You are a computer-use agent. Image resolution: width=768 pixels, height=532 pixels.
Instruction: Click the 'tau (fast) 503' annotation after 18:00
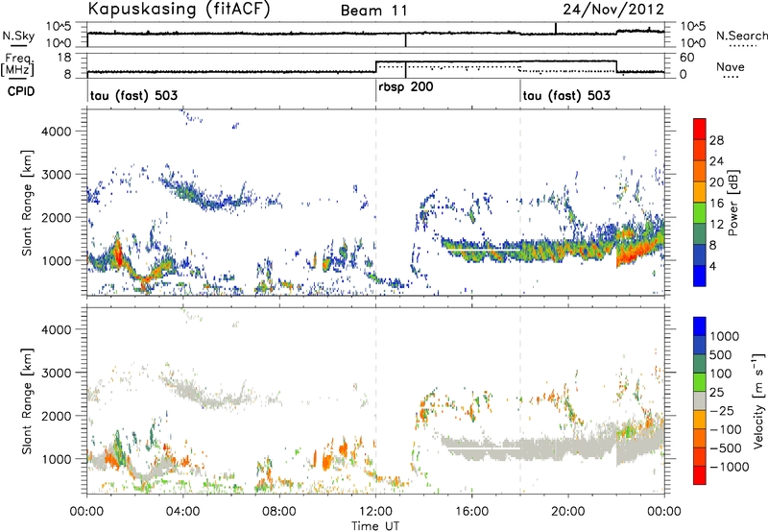pos(566,95)
